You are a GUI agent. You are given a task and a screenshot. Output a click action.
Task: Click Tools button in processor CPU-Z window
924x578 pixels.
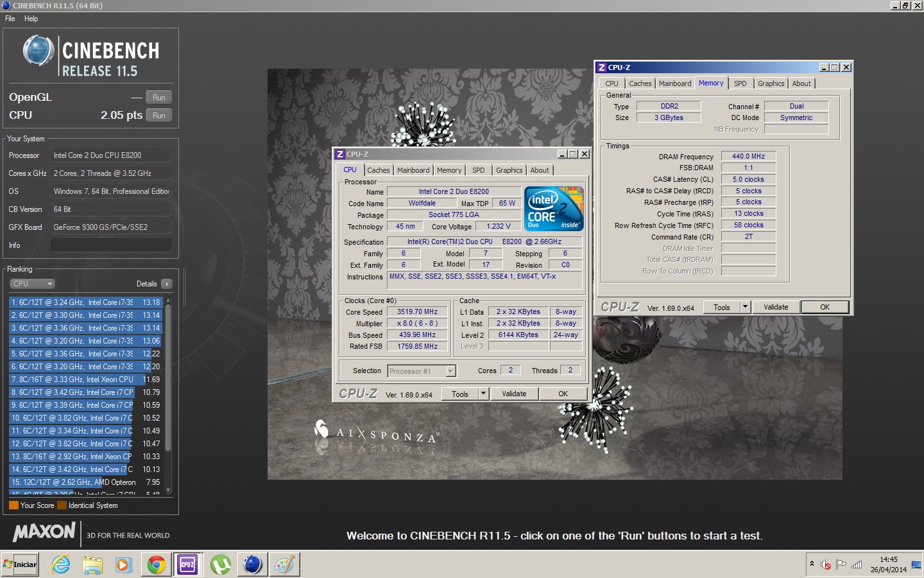point(460,394)
